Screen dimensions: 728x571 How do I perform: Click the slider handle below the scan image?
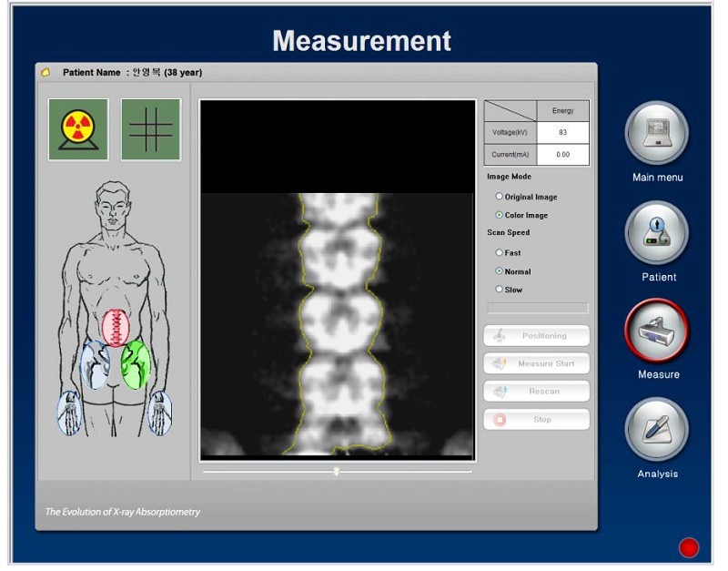[337, 471]
